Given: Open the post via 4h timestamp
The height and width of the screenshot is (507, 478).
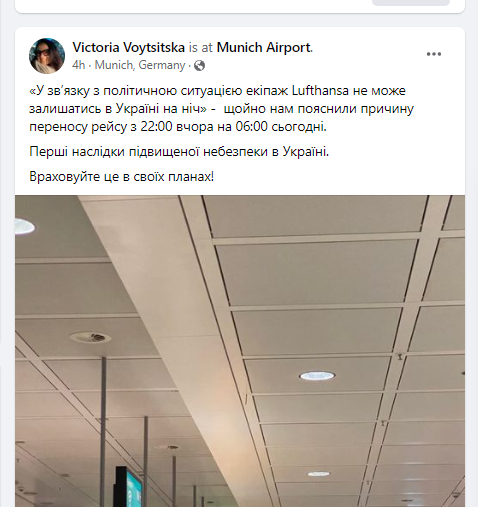Looking at the screenshot, I should (79, 65).
